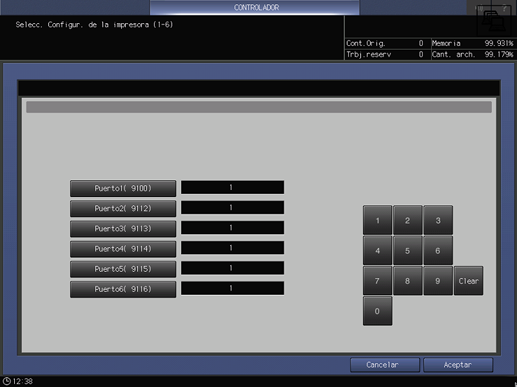
Task: Select the Puerto2( 9112) button
Action: [123, 208]
